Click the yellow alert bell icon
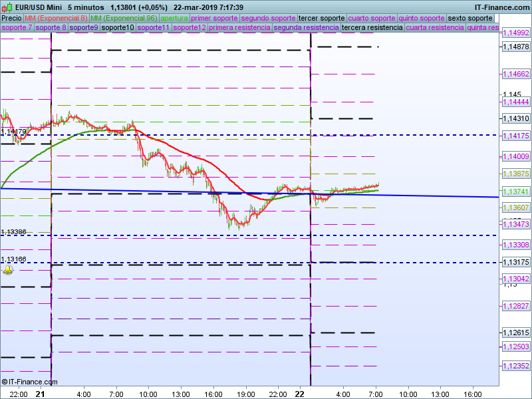Screen dimensions: 532x399 tap(8, 269)
